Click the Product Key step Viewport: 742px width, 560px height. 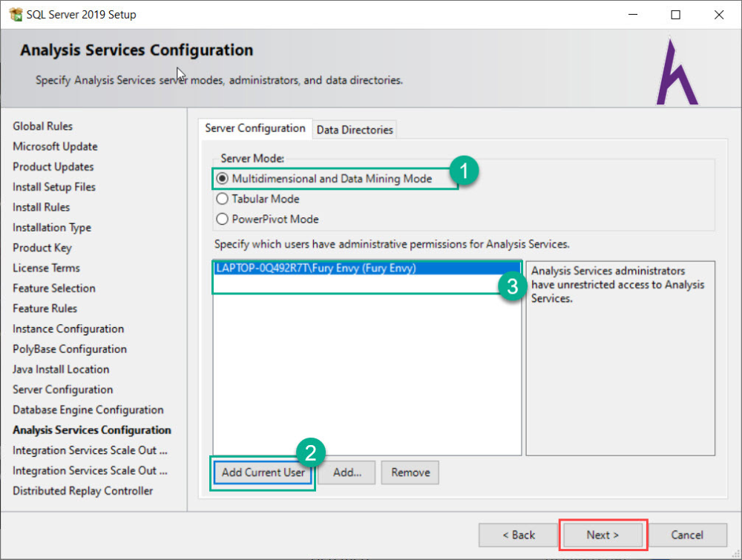coord(42,248)
